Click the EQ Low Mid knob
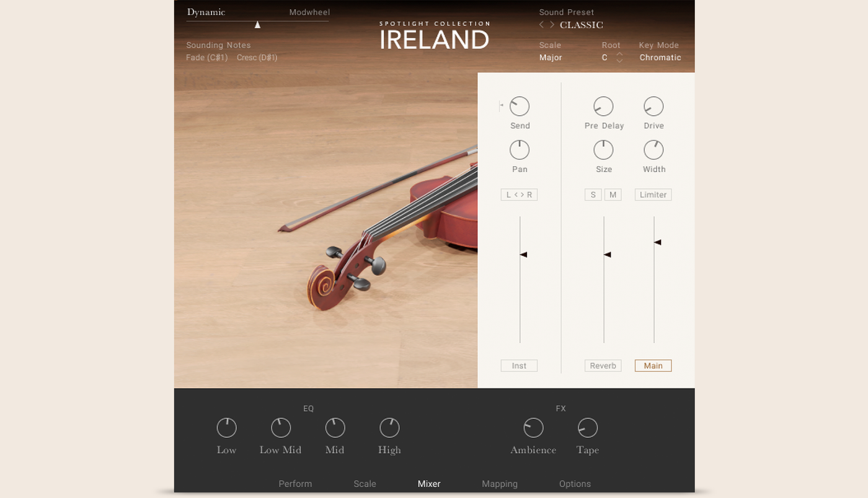This screenshot has height=498, width=868. (x=281, y=427)
